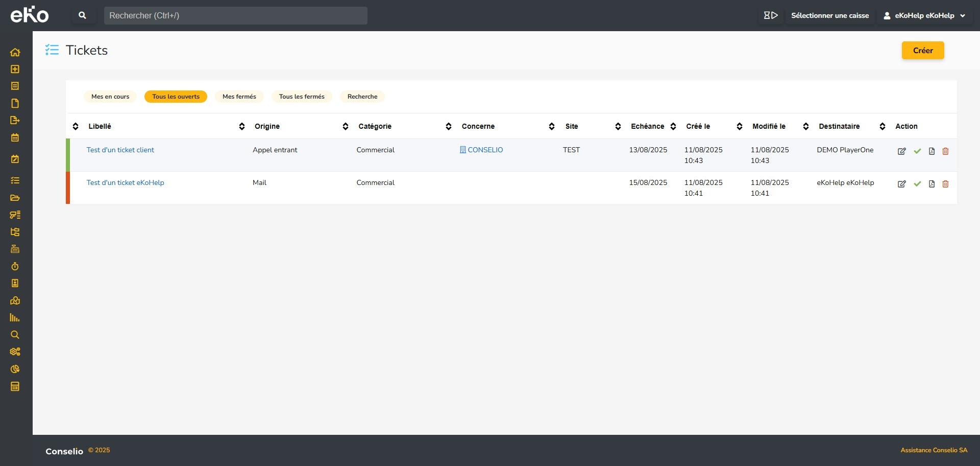This screenshot has height=466, width=980.
Task: Mark 'Test d'un ticket eKoHelp' as done with checkmark
Action: coord(917,184)
